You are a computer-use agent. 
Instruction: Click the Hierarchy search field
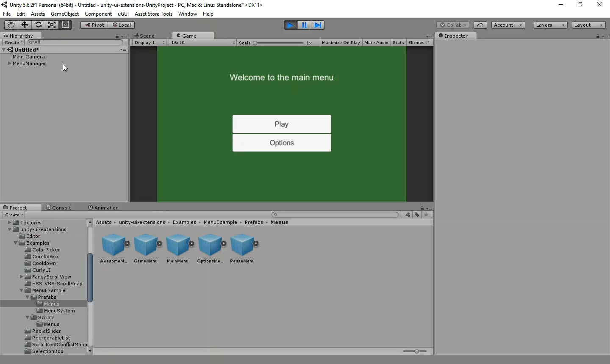(75, 42)
